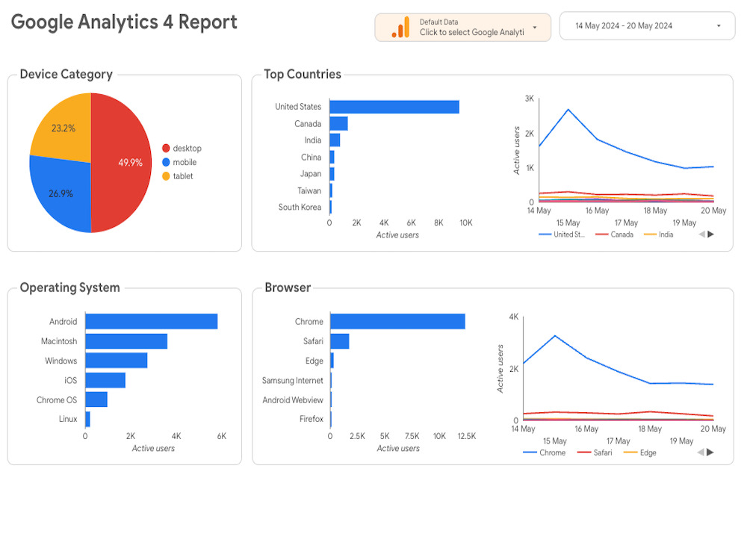The height and width of the screenshot is (560, 747).
Task: Click the Canada legend entry in line chart
Action: (x=615, y=234)
